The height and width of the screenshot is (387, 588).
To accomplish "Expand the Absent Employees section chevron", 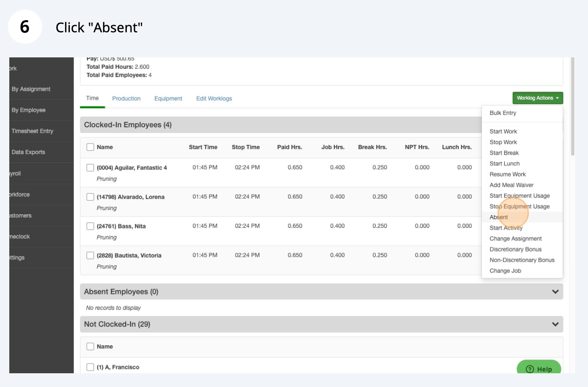I will (555, 292).
